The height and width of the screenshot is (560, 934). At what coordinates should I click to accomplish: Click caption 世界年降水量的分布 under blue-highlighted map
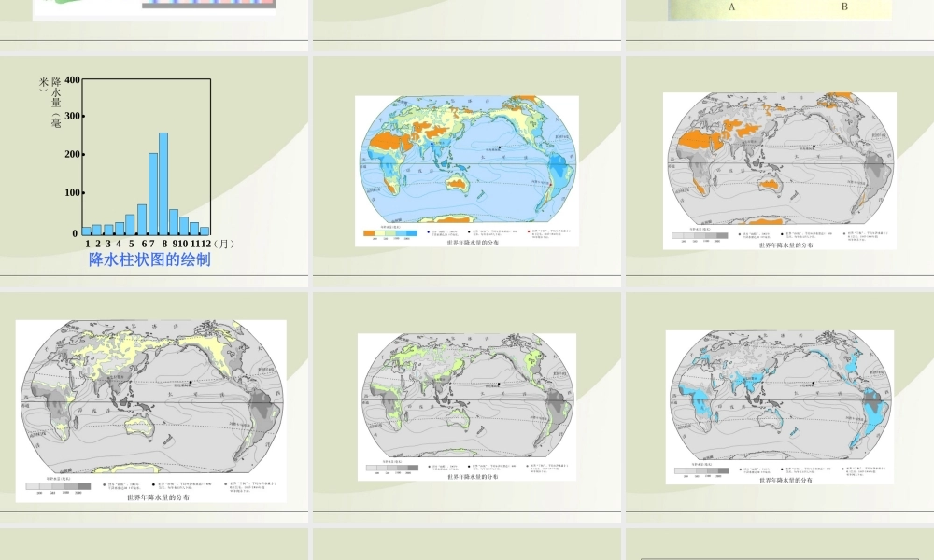tap(785, 480)
